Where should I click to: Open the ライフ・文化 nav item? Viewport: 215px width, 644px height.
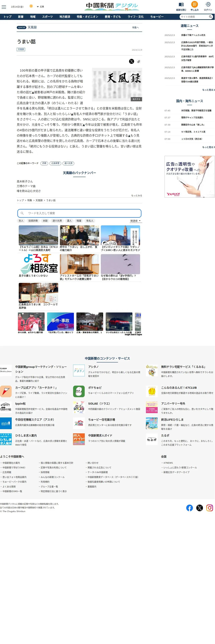point(135,17)
